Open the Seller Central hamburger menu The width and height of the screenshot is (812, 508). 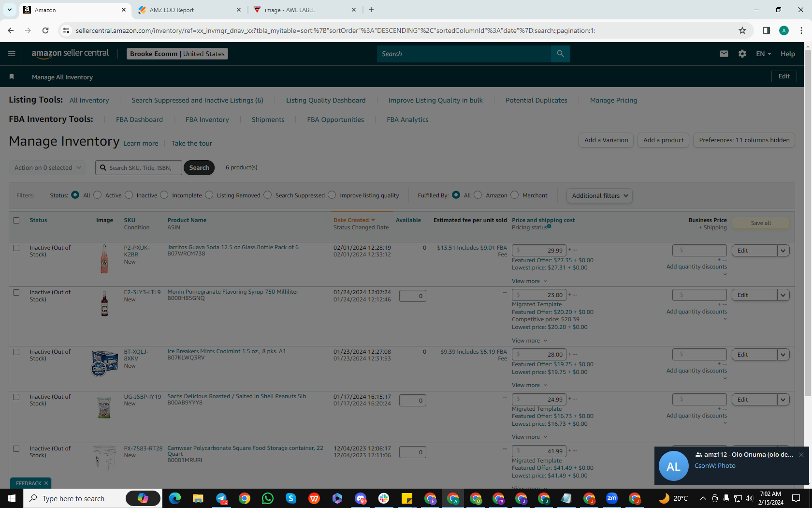(x=12, y=54)
